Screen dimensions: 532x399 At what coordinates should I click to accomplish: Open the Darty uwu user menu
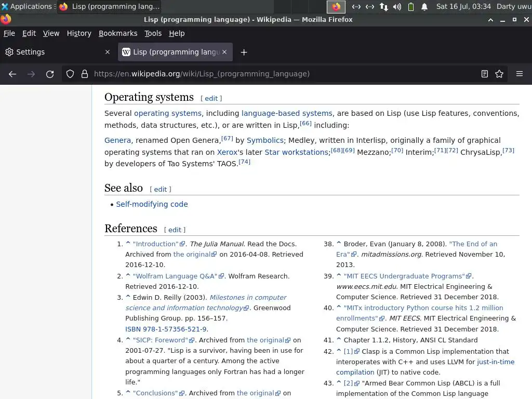[x=514, y=6]
